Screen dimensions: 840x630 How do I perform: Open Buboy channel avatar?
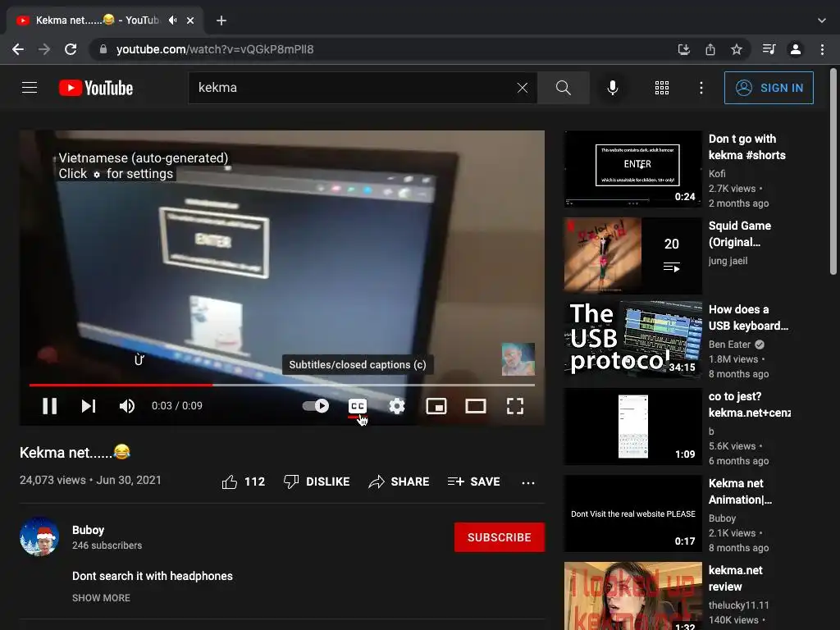(39, 536)
